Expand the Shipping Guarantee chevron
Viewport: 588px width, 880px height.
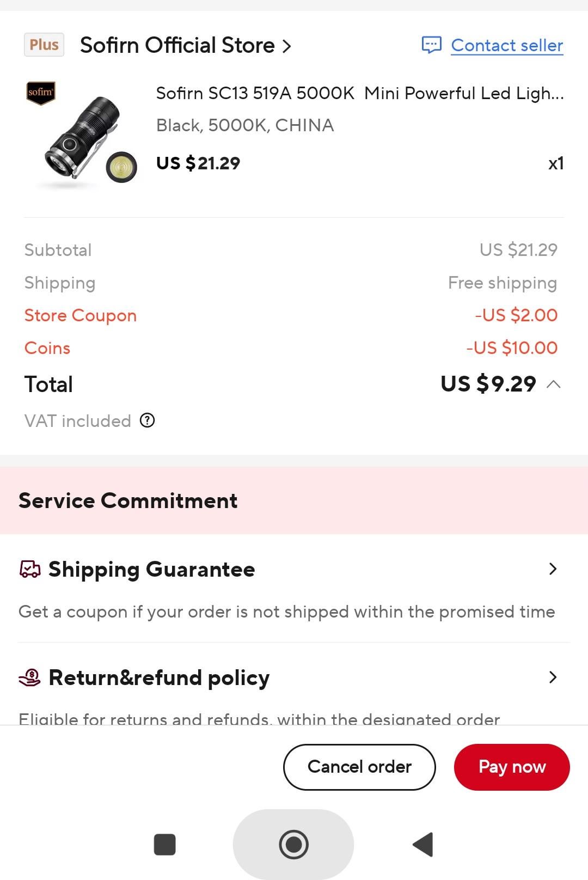pos(553,569)
